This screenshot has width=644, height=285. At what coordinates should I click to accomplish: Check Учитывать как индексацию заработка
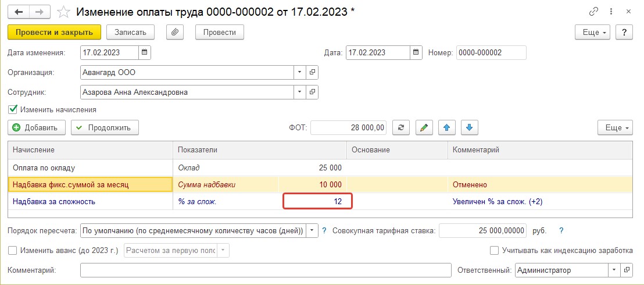[x=495, y=250]
